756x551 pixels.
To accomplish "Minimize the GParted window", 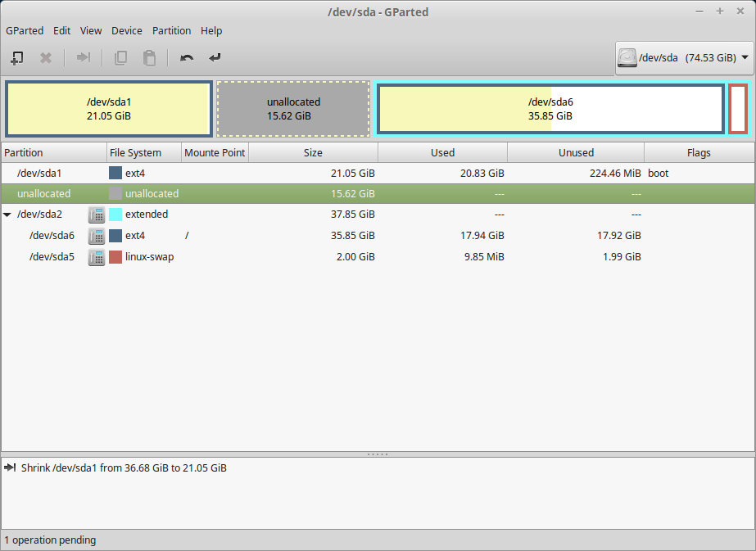I will (x=699, y=11).
